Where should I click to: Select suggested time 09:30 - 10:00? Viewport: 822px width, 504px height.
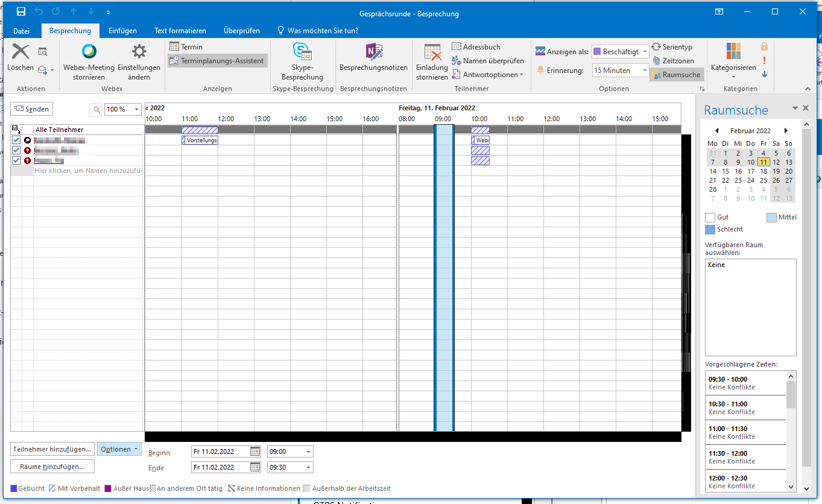tap(745, 383)
